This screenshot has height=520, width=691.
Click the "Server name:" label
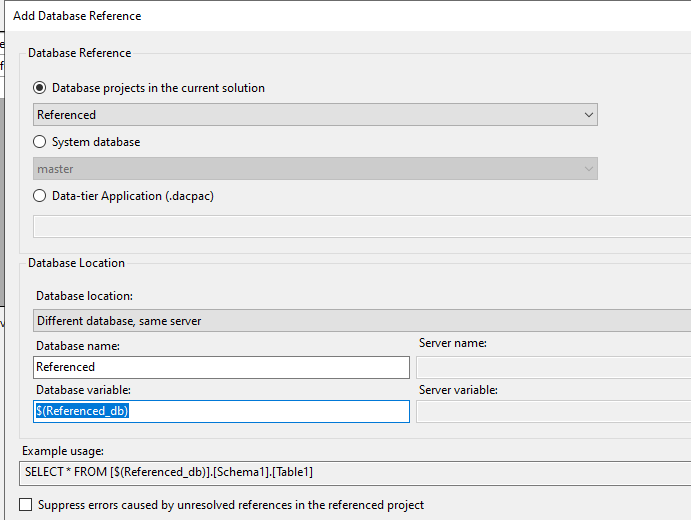click(x=452, y=343)
